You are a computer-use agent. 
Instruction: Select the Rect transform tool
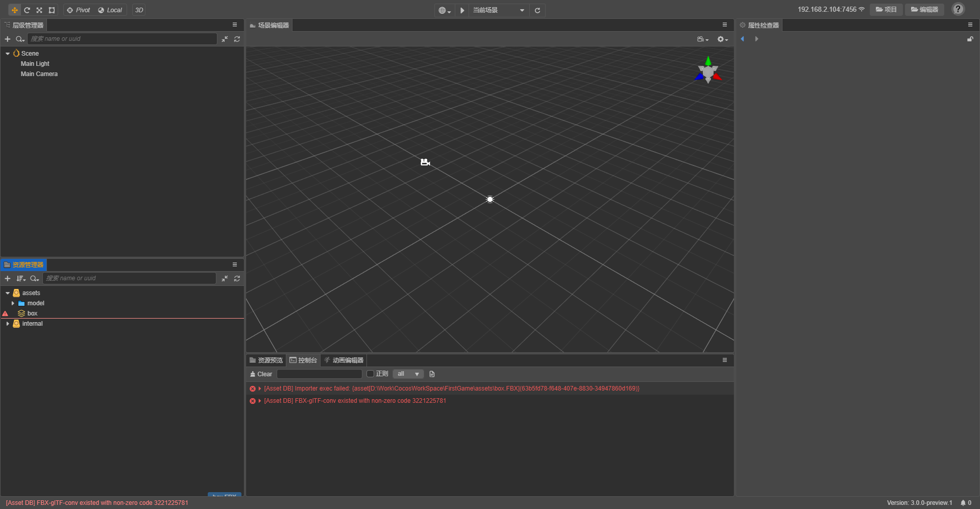coord(52,10)
